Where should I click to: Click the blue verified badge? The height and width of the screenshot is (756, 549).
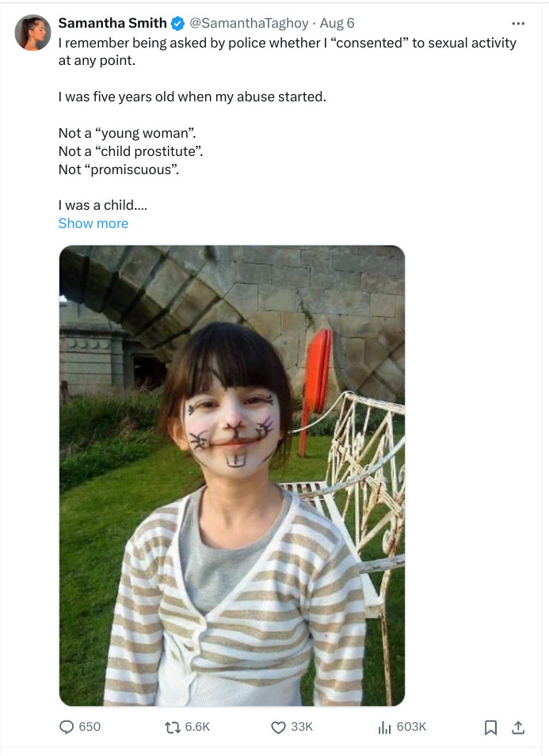coord(178,23)
